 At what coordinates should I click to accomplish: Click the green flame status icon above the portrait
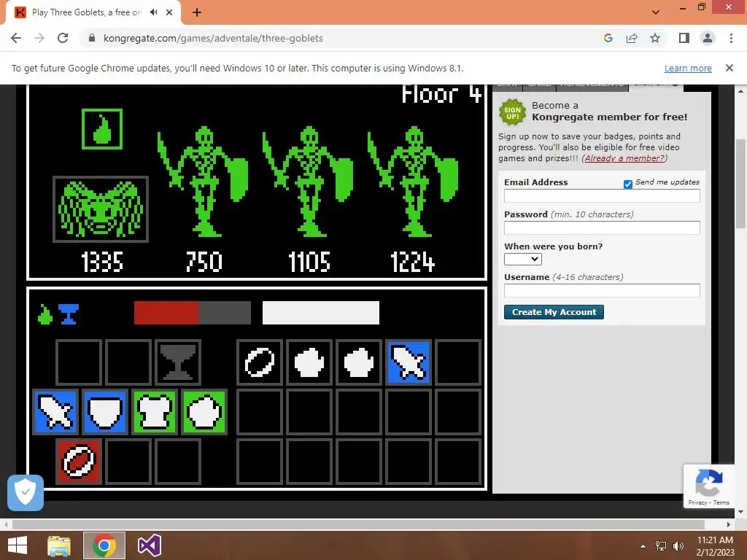tap(102, 129)
